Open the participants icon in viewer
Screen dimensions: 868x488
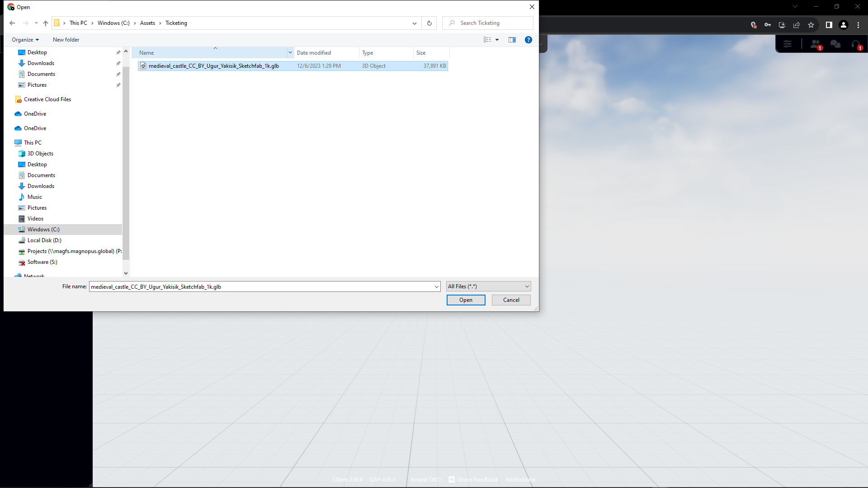(816, 44)
